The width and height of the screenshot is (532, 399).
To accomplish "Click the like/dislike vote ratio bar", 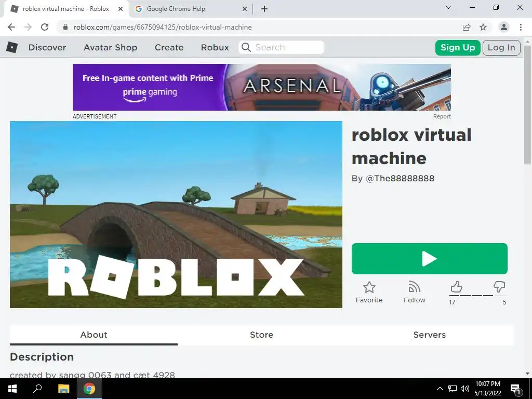I will coord(477,296).
